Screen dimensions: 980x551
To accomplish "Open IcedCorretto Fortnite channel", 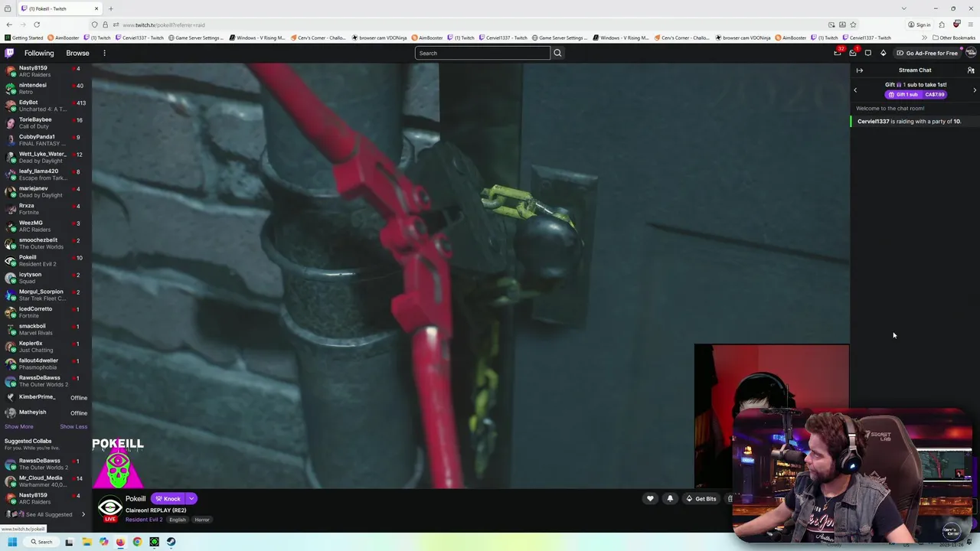I will 46,312.
